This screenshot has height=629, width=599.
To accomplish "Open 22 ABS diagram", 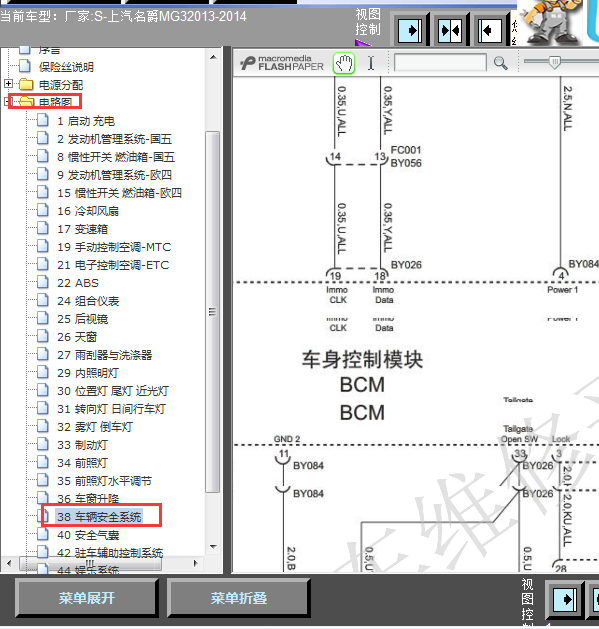I will 78,283.
